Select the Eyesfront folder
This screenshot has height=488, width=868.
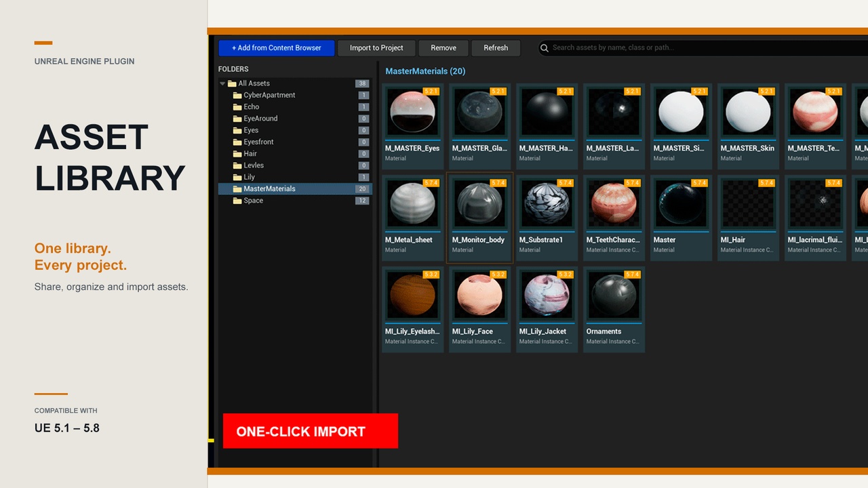pyautogui.click(x=294, y=142)
